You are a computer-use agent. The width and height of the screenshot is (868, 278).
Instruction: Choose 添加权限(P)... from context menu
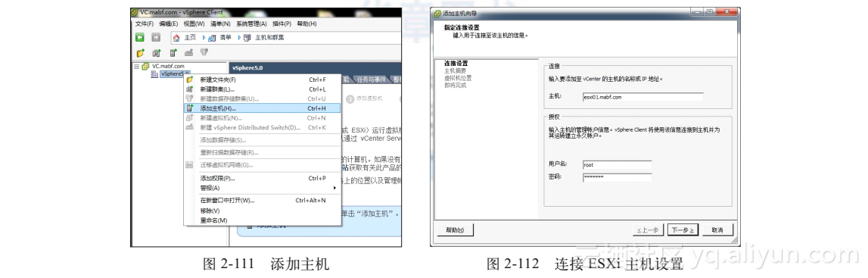263,178
